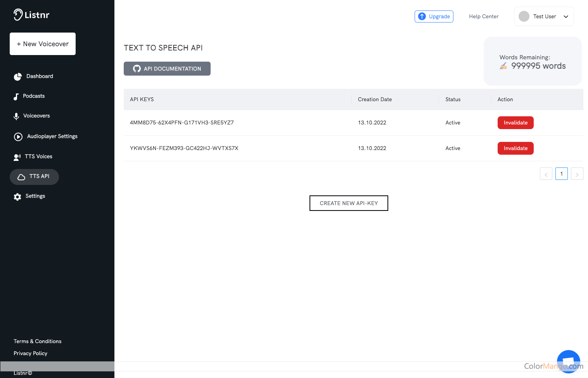The image size is (588, 378).
Task: Open the Help Center
Action: [x=484, y=16]
